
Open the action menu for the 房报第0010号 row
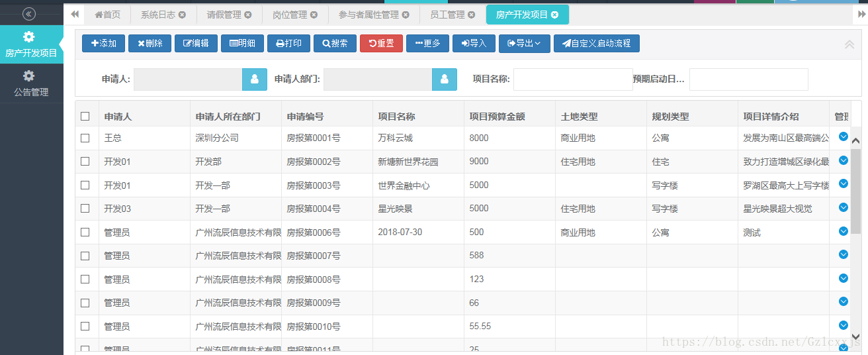pos(844,325)
